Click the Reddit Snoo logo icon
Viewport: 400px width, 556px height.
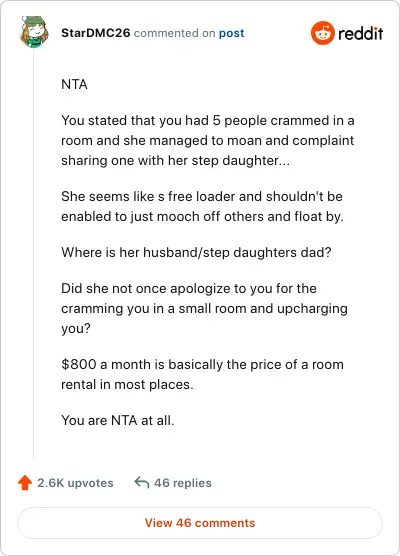point(323,33)
